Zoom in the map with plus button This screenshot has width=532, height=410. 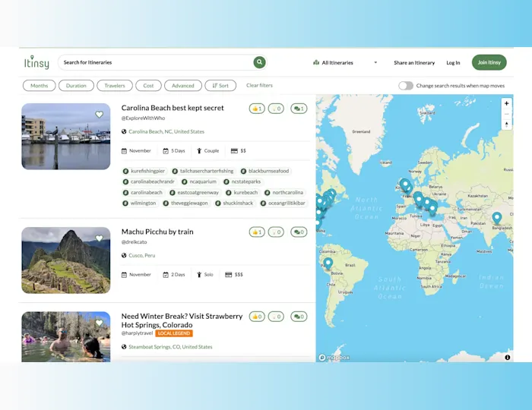(x=507, y=103)
